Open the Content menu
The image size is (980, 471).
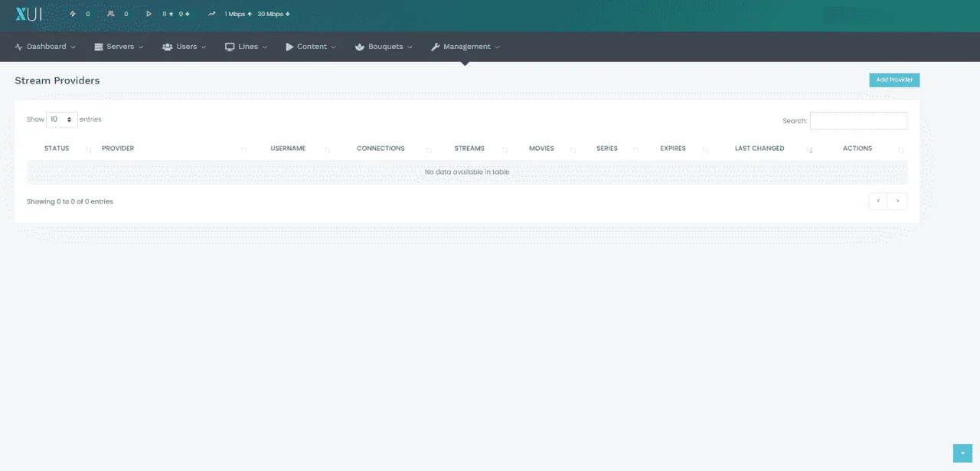[311, 47]
